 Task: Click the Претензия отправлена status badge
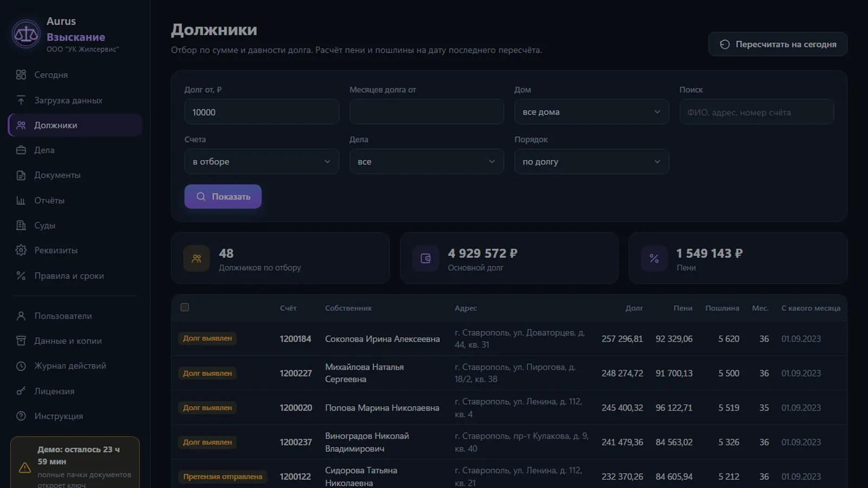[x=222, y=477]
